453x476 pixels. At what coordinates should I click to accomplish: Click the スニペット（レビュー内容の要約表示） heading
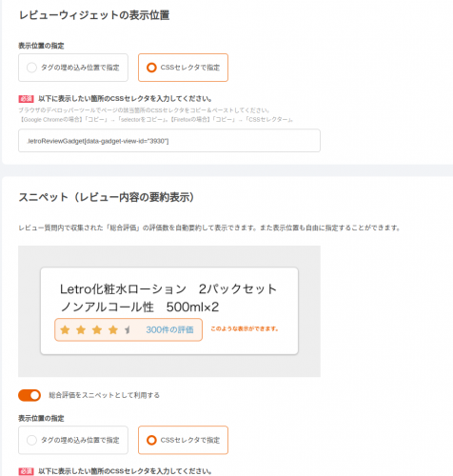(x=107, y=197)
